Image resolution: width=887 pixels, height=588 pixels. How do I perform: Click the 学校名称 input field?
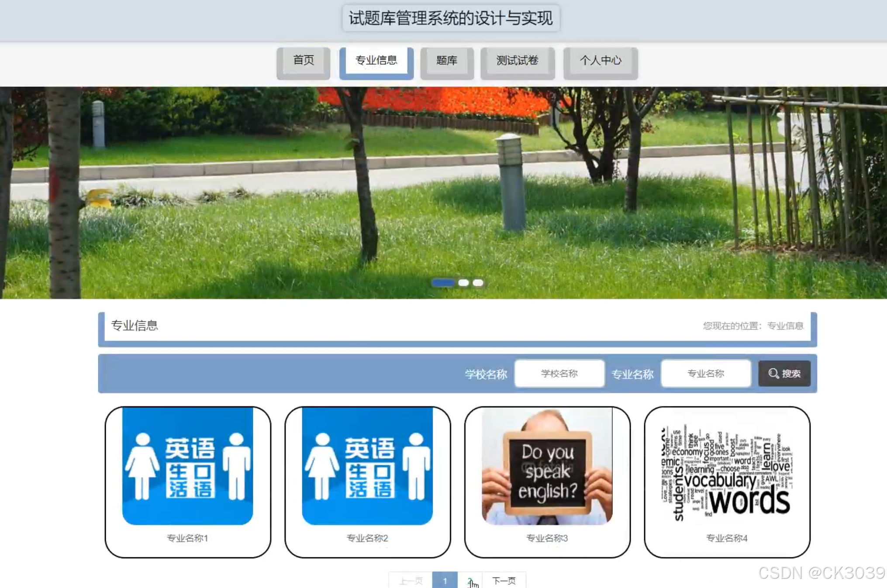click(560, 373)
